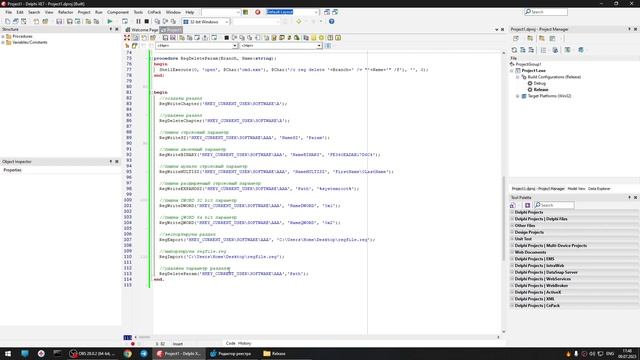640x360 pixels.
Task: Click the Refresh icon in Project Manager
Action: pos(514,50)
